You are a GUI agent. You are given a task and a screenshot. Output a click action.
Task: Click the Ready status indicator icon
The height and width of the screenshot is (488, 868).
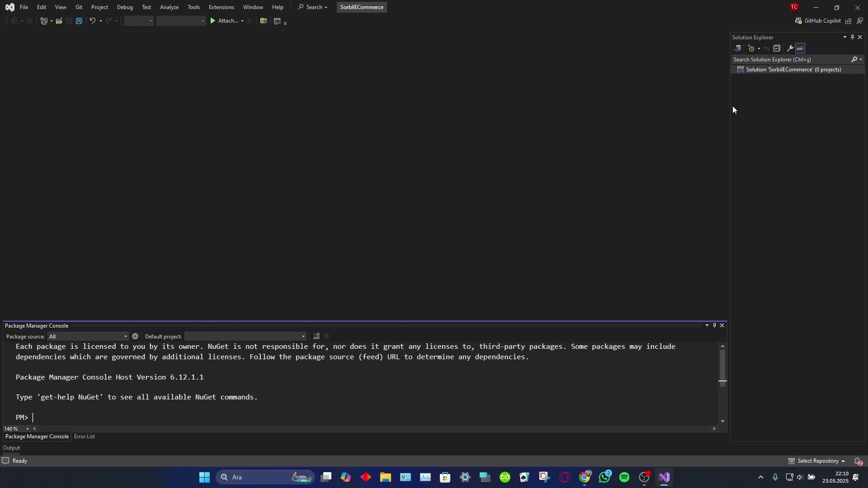pos(5,461)
